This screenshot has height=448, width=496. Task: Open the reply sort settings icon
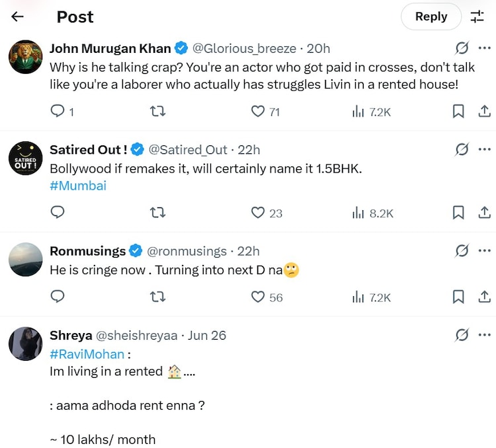(477, 17)
